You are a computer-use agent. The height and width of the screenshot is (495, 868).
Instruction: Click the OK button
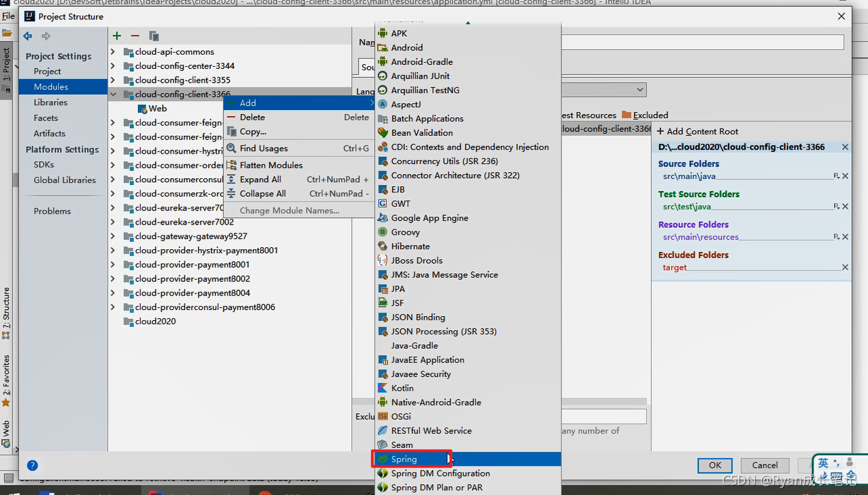pyautogui.click(x=715, y=465)
